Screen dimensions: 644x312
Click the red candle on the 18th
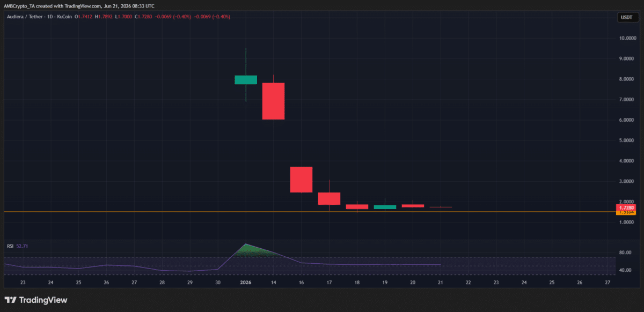pos(357,206)
